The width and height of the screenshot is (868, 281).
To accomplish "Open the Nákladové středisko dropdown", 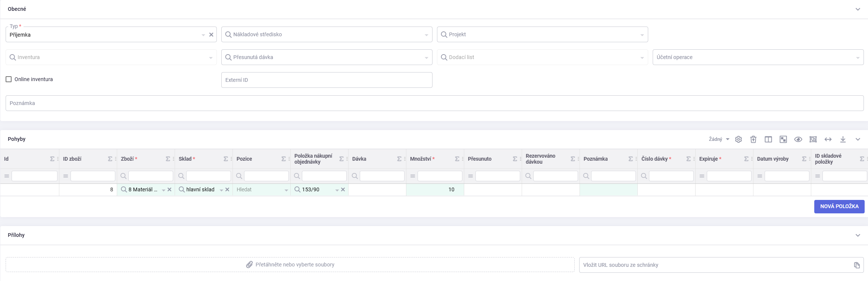I will (x=427, y=35).
